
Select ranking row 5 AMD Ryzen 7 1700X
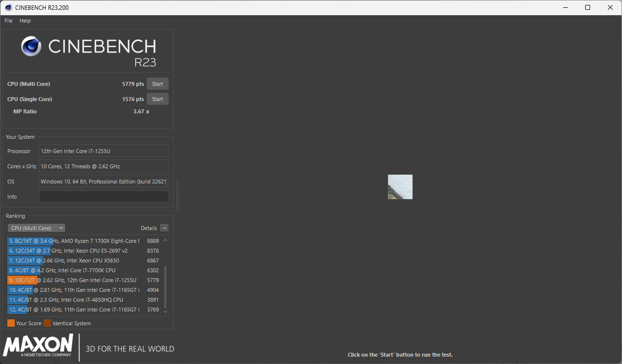click(84, 241)
